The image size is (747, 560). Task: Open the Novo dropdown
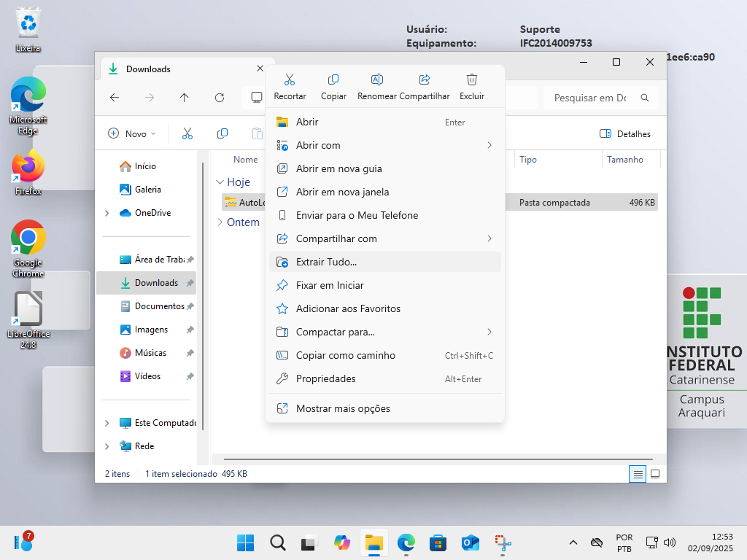tap(132, 134)
